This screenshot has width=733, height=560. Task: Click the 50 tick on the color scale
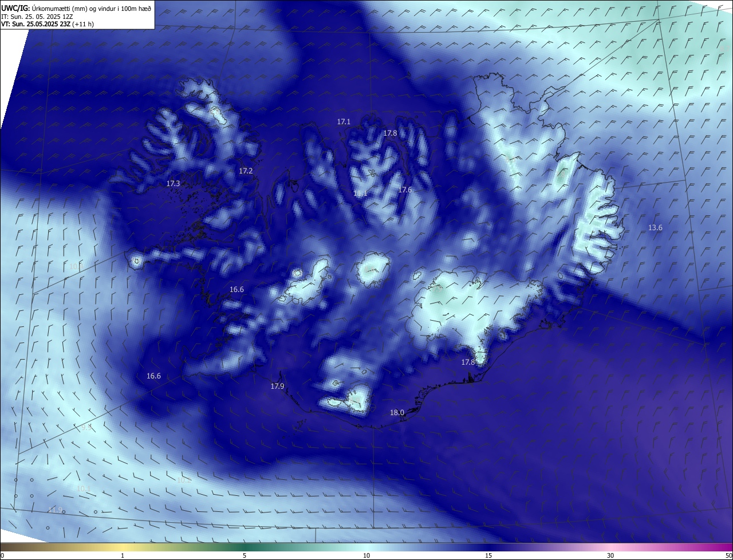point(728,556)
